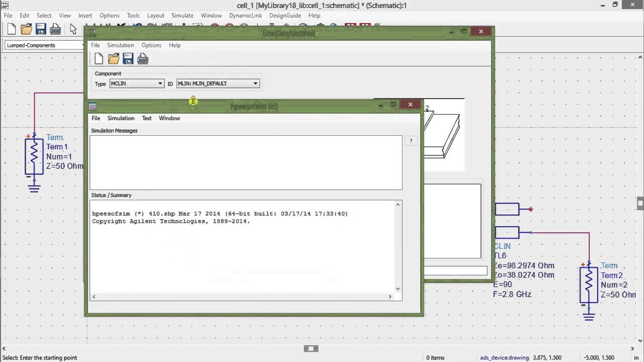Click inside Simulation Messages text box

coord(246,162)
